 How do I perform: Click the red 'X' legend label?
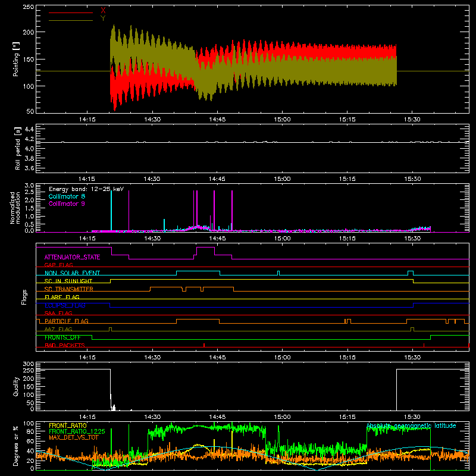pyautogui.click(x=103, y=11)
